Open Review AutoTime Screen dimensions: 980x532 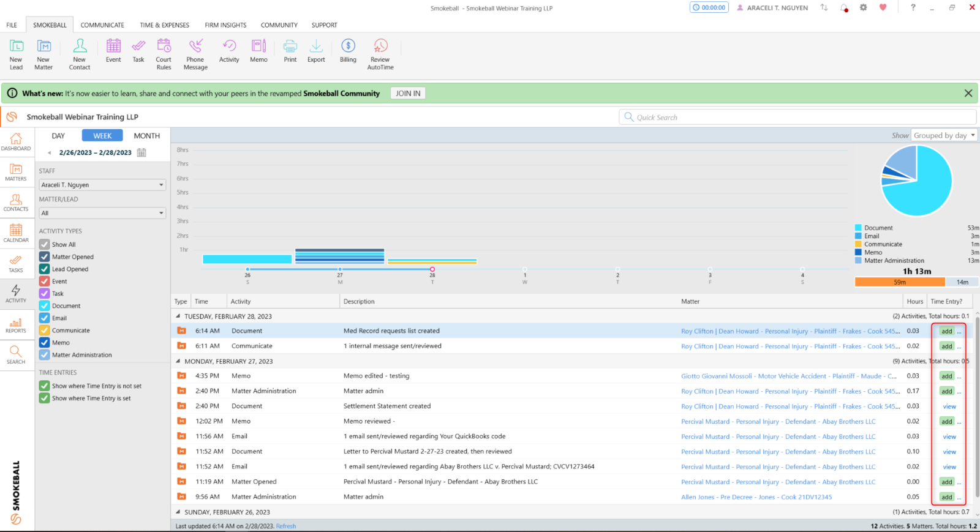(x=380, y=54)
